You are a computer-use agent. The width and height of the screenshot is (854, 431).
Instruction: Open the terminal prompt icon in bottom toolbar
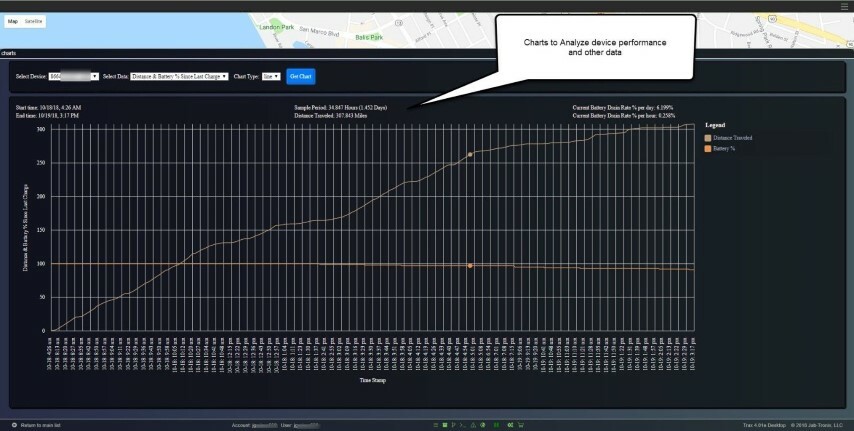(462, 425)
